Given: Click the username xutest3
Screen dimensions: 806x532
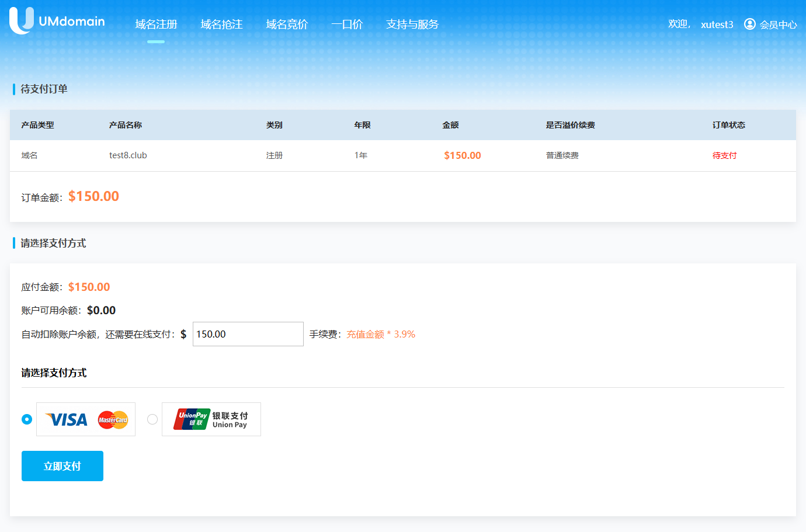Looking at the screenshot, I should coord(717,25).
